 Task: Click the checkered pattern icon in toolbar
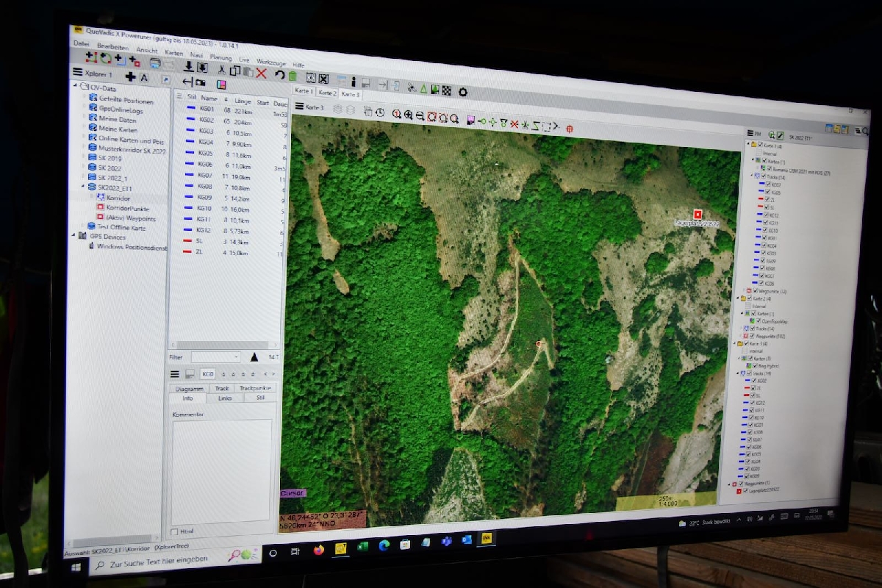pos(446,91)
